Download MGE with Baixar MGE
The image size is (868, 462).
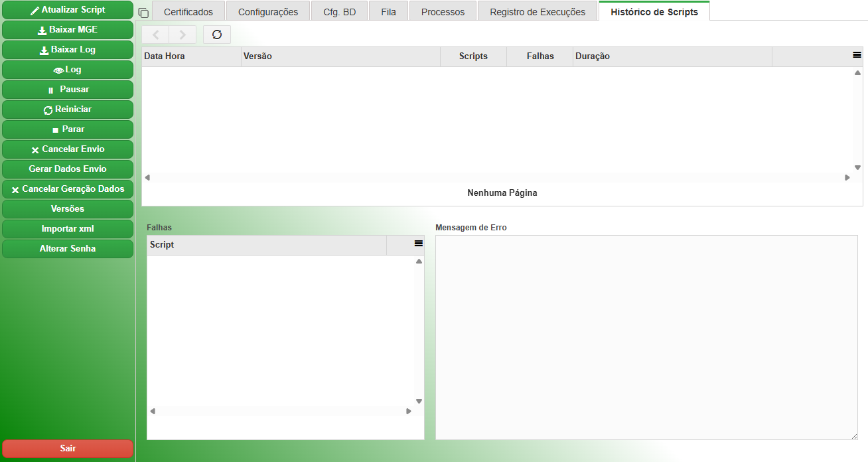(68, 30)
